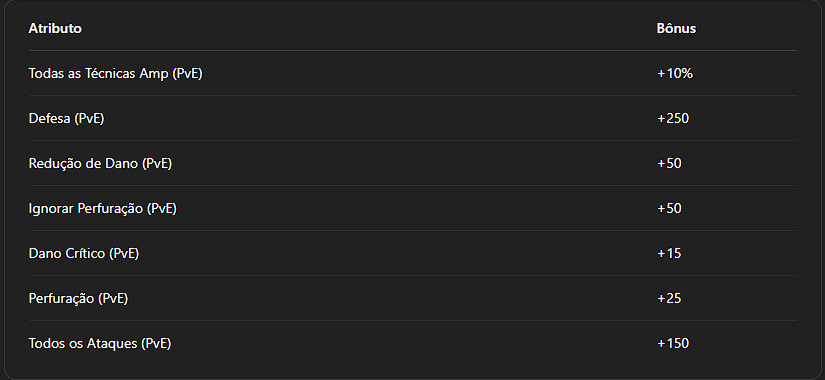Click the +150 bonus value
Viewport: 825px width, 380px height.
coord(673,344)
